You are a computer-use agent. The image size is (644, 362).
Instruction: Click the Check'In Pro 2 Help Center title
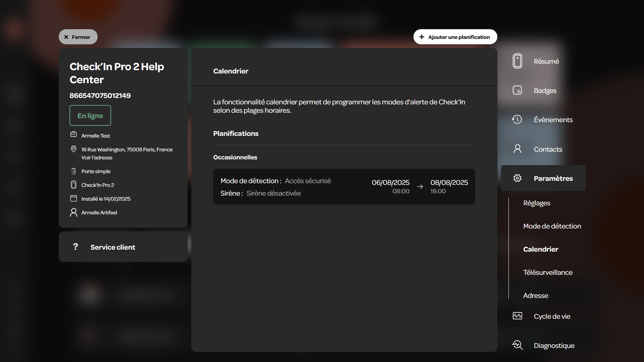tap(117, 73)
